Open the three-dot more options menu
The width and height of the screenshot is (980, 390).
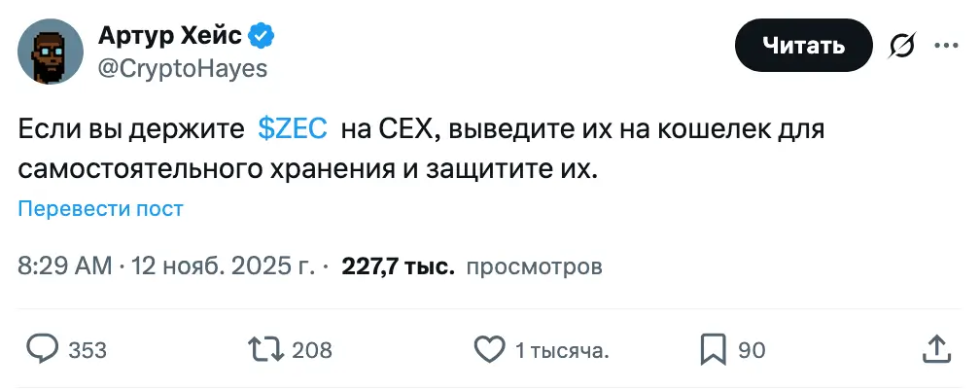[x=946, y=45]
